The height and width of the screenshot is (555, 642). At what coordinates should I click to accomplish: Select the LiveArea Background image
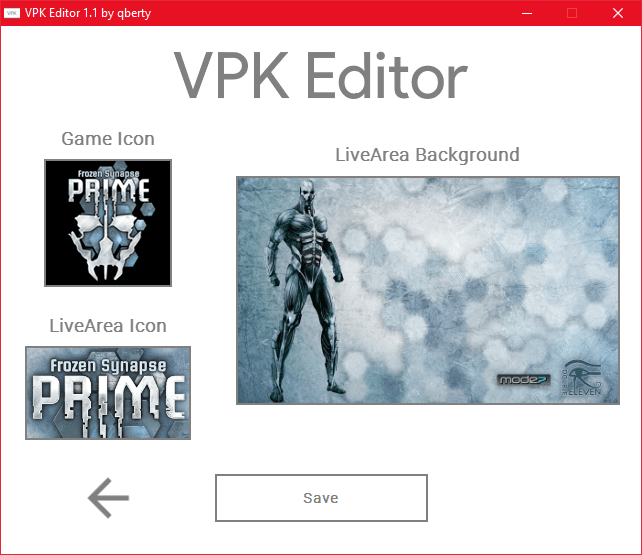[428, 291]
